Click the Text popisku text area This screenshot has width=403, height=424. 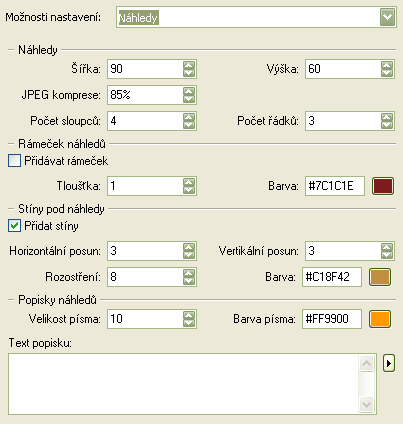pyautogui.click(x=183, y=384)
